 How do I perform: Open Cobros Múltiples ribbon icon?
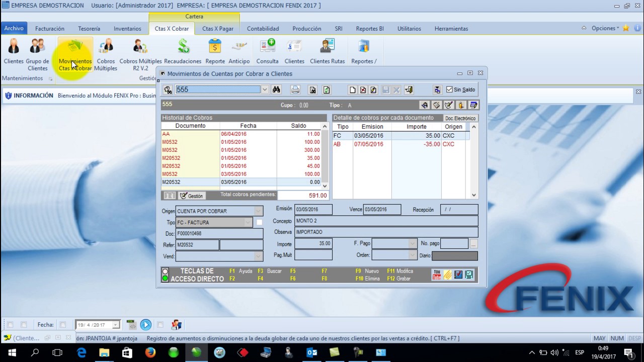click(x=106, y=54)
